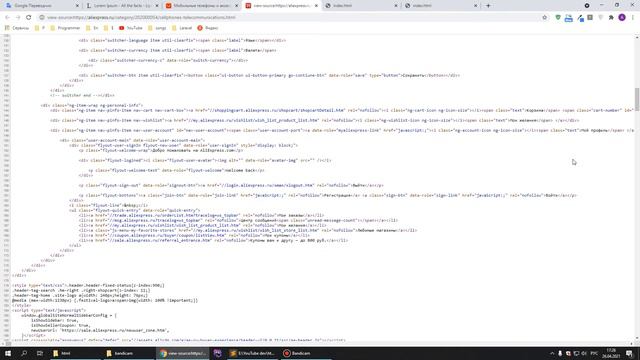Go back to the previous page

7,18
